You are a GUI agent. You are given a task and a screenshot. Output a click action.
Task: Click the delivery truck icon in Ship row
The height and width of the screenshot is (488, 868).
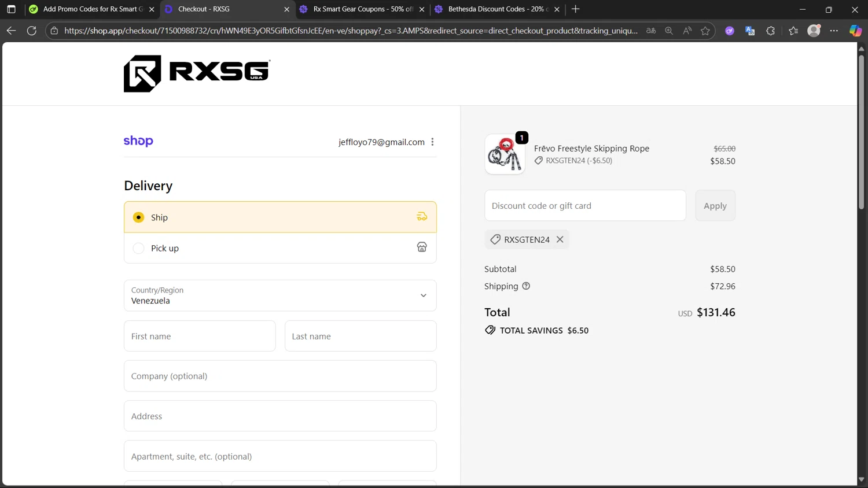tap(422, 217)
